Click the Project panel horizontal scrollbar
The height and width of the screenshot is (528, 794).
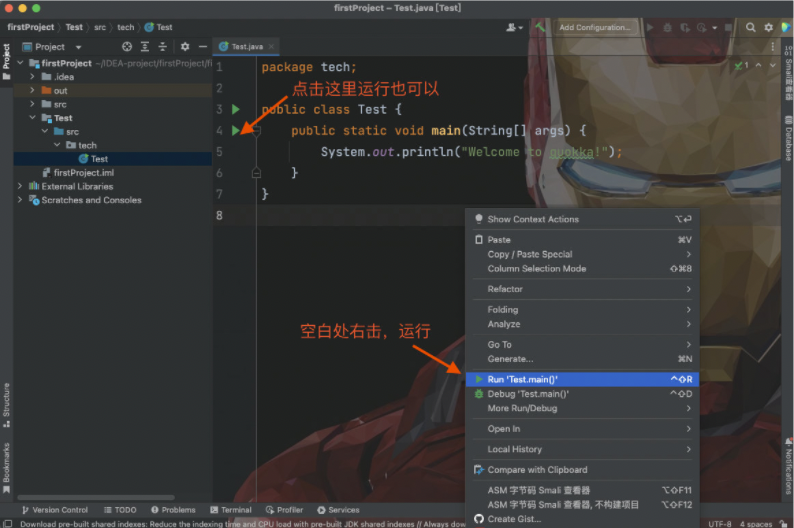point(96,498)
